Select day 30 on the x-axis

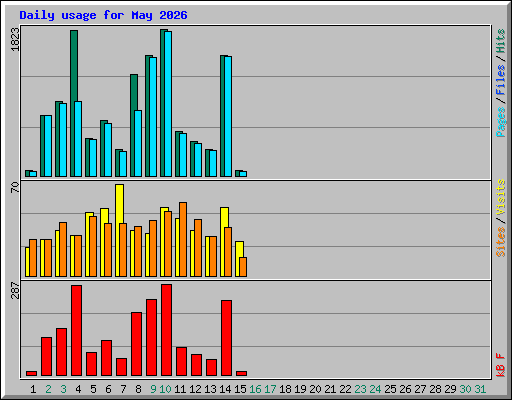click(x=465, y=389)
